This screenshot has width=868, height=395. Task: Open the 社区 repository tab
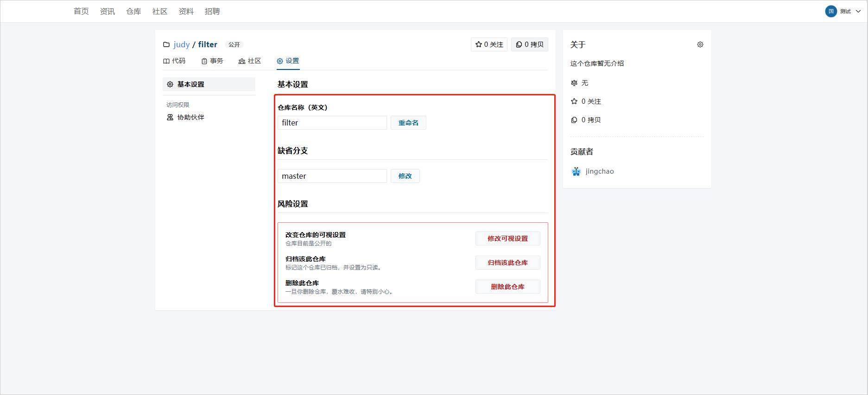(x=250, y=61)
